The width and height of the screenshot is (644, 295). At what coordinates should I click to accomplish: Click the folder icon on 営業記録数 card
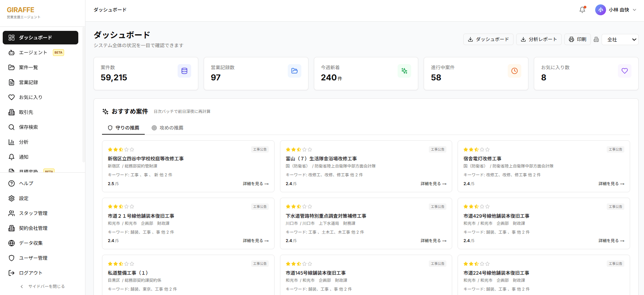295,71
